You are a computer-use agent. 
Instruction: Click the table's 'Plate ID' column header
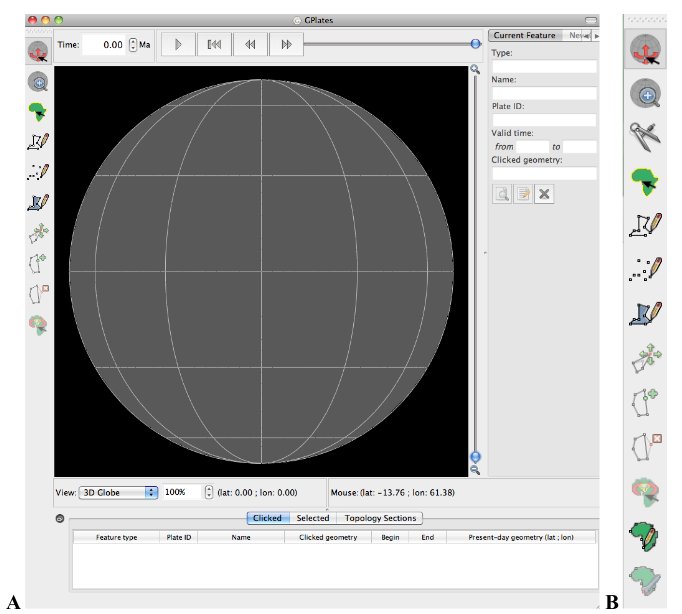click(x=179, y=537)
